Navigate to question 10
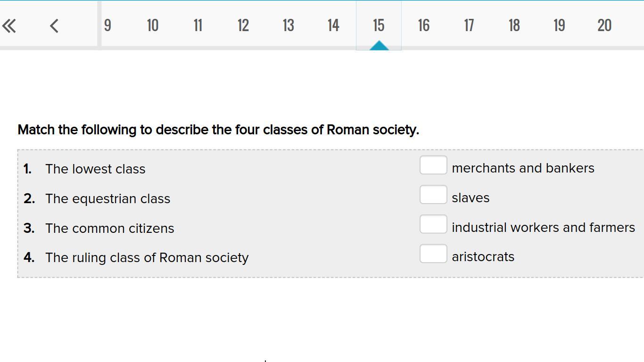The image size is (644, 362). click(x=152, y=25)
